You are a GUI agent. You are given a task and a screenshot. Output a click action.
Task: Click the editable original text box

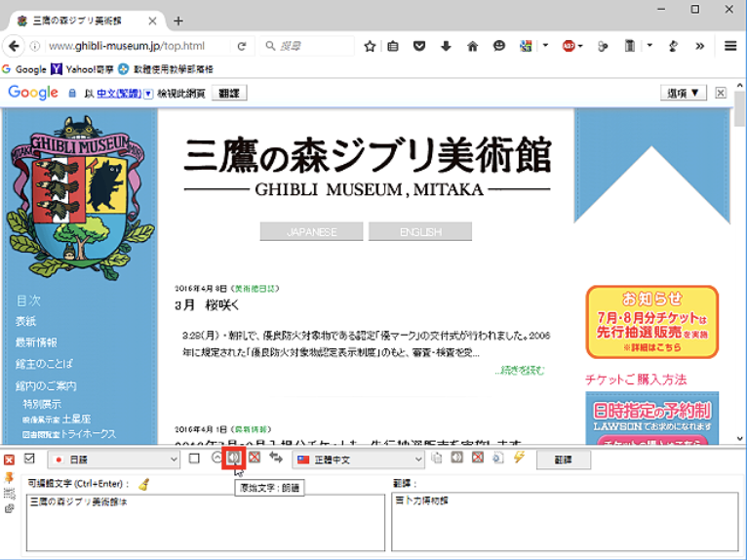click(x=206, y=522)
